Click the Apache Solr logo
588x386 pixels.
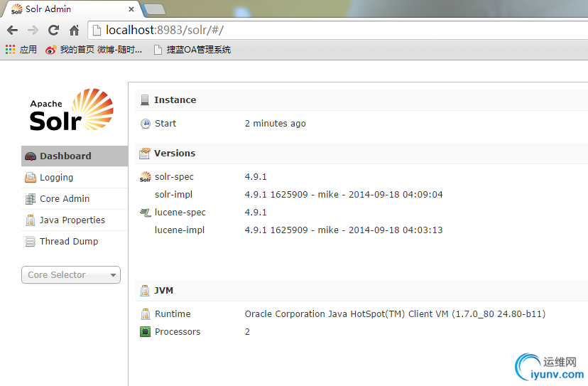pyautogui.click(x=71, y=109)
